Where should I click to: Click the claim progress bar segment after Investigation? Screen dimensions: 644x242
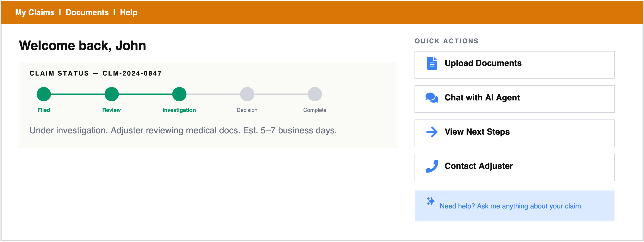[214, 94]
